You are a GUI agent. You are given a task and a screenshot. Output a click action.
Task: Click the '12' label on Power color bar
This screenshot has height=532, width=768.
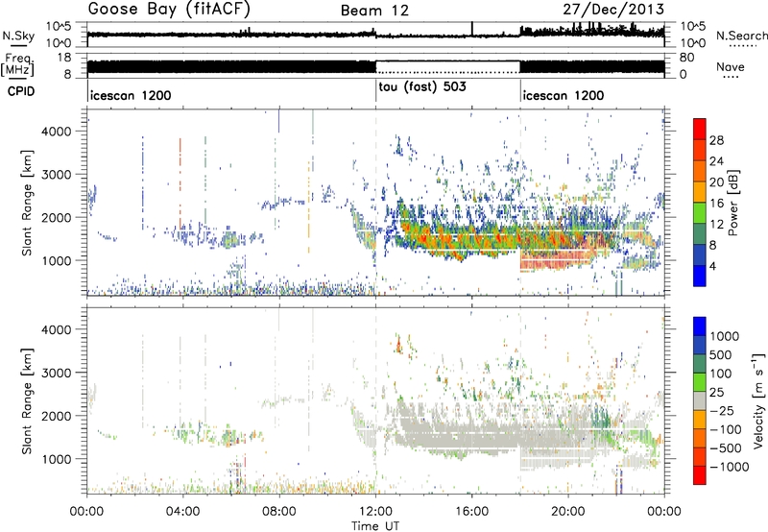pyautogui.click(x=716, y=225)
